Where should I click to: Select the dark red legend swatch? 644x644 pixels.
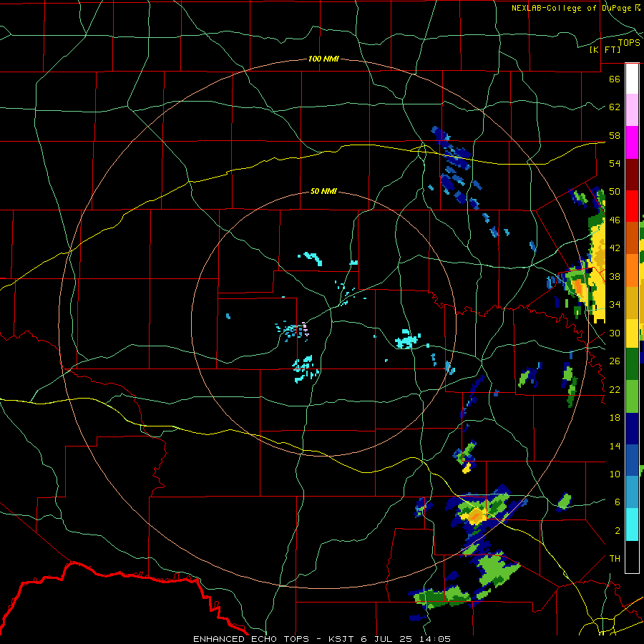632,174
